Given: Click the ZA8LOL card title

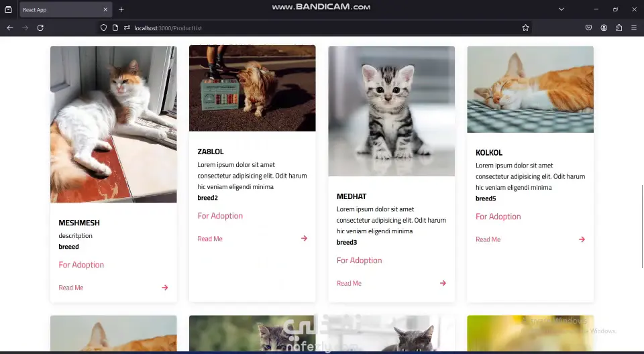Looking at the screenshot, I should [211, 152].
